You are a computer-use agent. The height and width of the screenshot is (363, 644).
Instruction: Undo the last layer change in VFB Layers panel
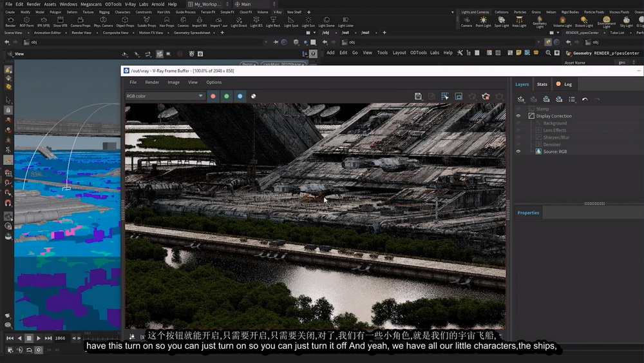coord(585,99)
